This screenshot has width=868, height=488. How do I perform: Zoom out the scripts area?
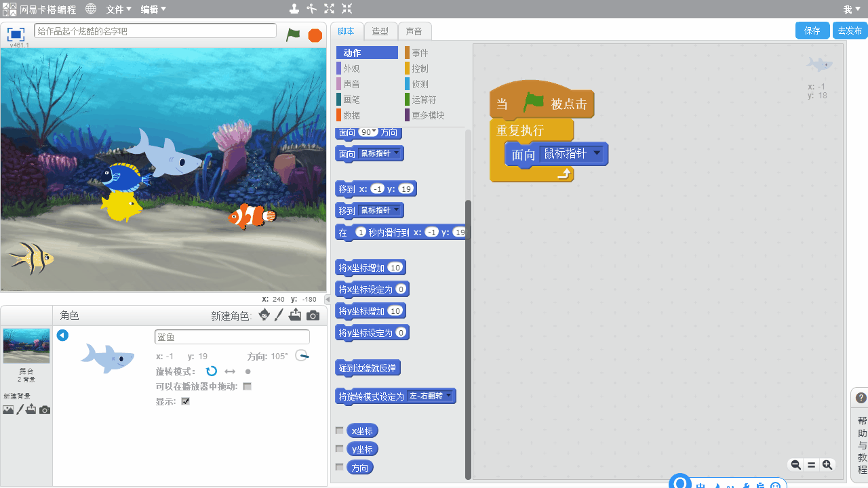[x=796, y=464]
